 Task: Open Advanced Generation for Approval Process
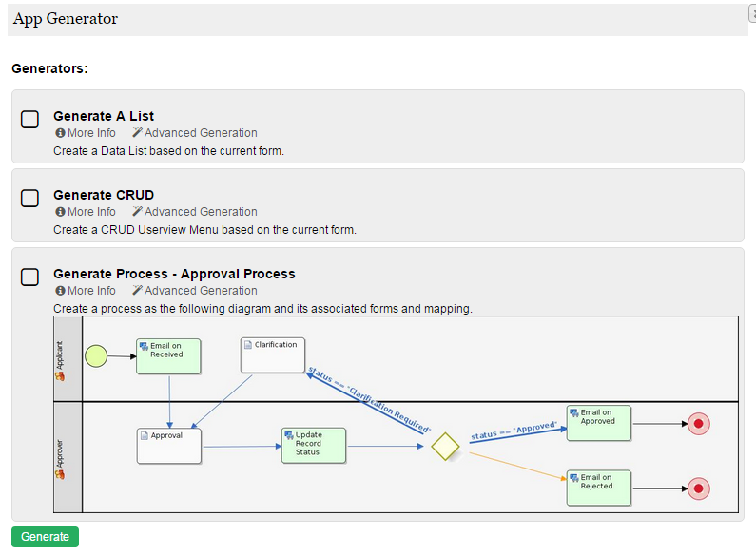coord(195,291)
